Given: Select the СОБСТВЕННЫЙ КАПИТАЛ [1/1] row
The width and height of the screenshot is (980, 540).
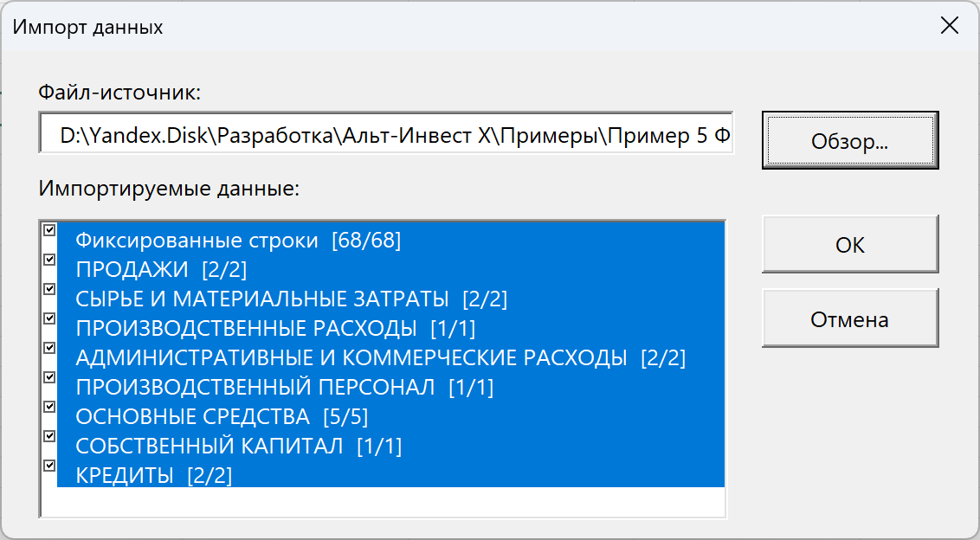Looking at the screenshot, I should tap(390, 446).
